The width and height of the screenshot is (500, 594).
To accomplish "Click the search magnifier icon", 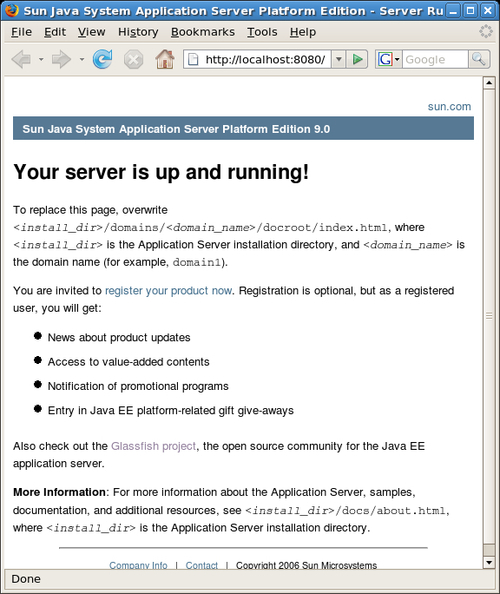I will coord(479,59).
